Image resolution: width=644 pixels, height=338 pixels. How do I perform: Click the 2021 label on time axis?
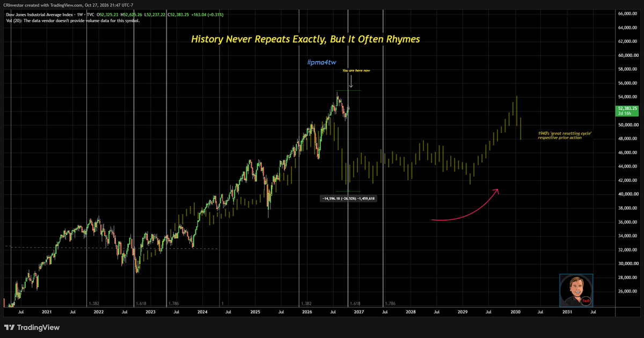47,311
